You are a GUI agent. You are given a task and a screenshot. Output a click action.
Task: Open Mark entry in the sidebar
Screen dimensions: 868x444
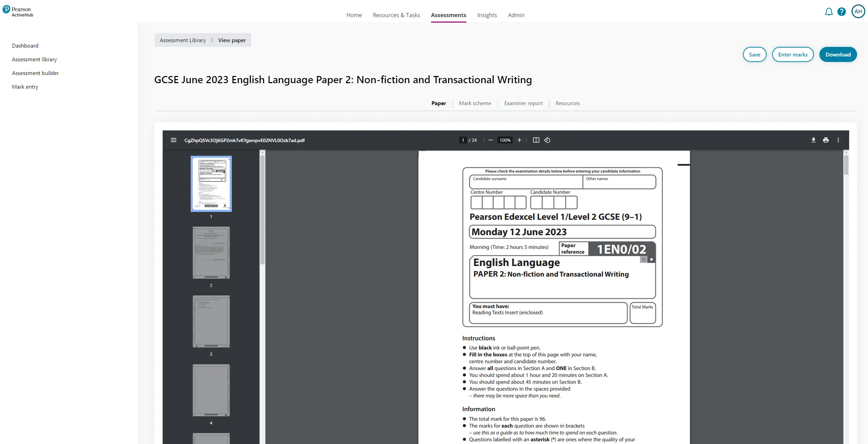pos(25,87)
